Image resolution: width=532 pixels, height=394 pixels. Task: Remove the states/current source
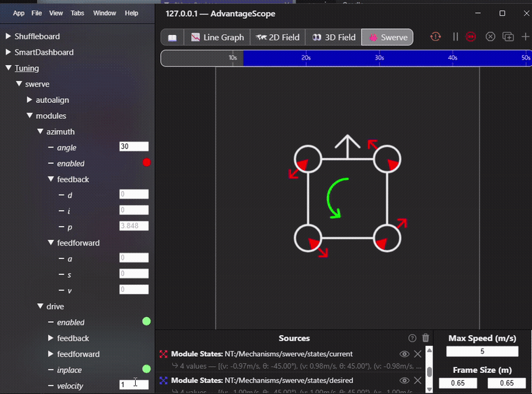[418, 354]
